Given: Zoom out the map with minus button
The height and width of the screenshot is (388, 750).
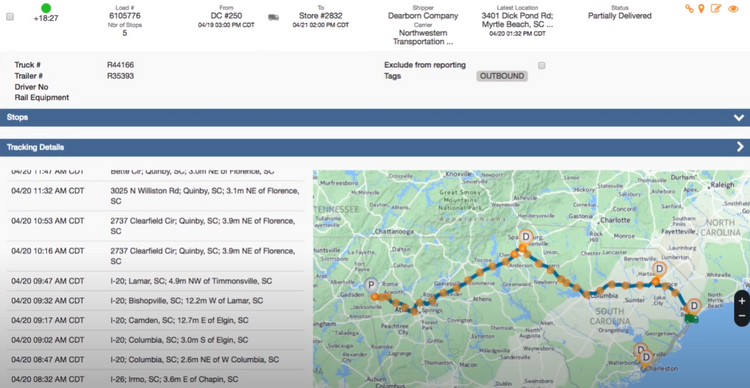Looking at the screenshot, I should coord(742,316).
